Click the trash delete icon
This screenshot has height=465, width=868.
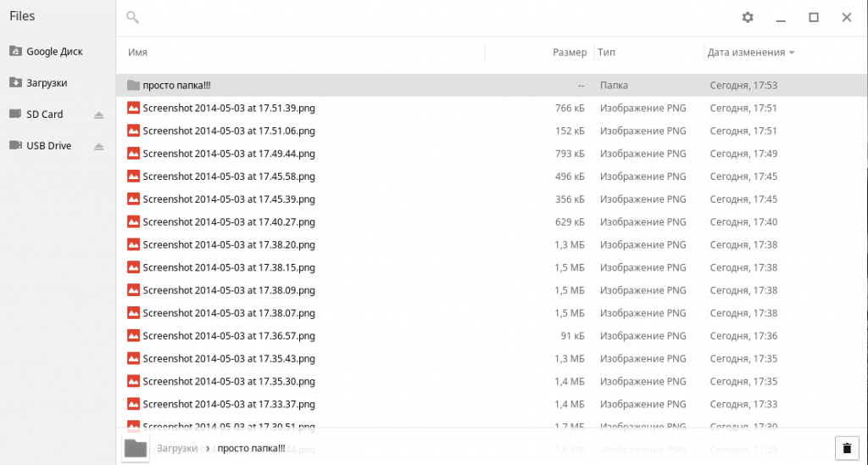(847, 448)
